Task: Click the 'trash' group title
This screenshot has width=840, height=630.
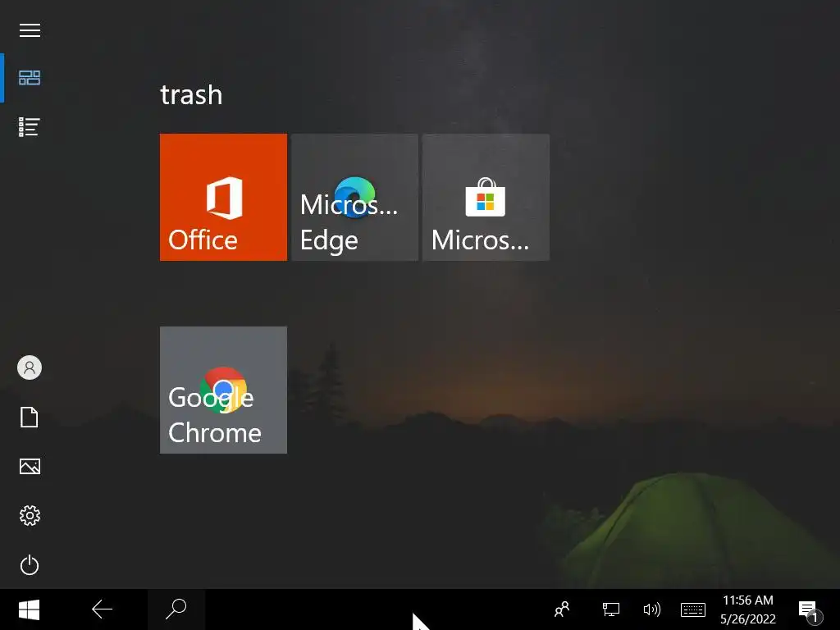Action: click(x=191, y=95)
